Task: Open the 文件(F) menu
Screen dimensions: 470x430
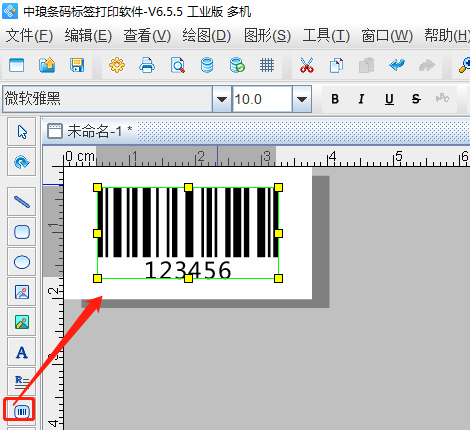Action: [x=29, y=35]
